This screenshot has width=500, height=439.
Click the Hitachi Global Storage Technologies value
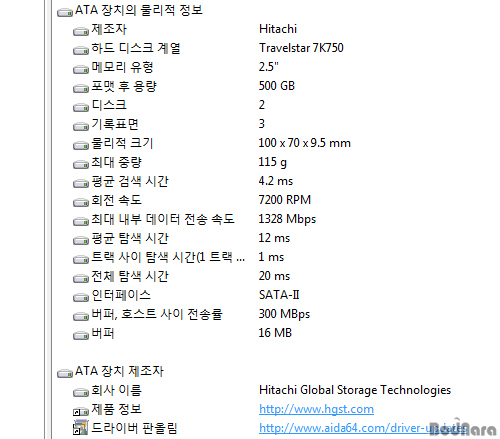(x=355, y=390)
